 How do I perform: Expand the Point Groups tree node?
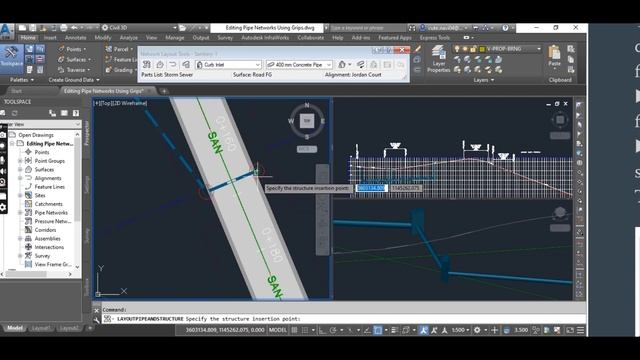click(x=20, y=161)
